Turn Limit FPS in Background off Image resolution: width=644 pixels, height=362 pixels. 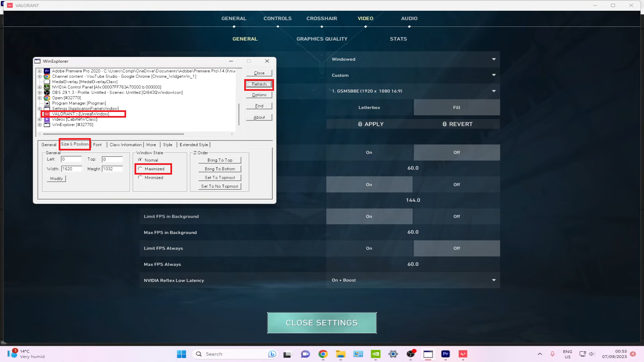[x=456, y=217]
